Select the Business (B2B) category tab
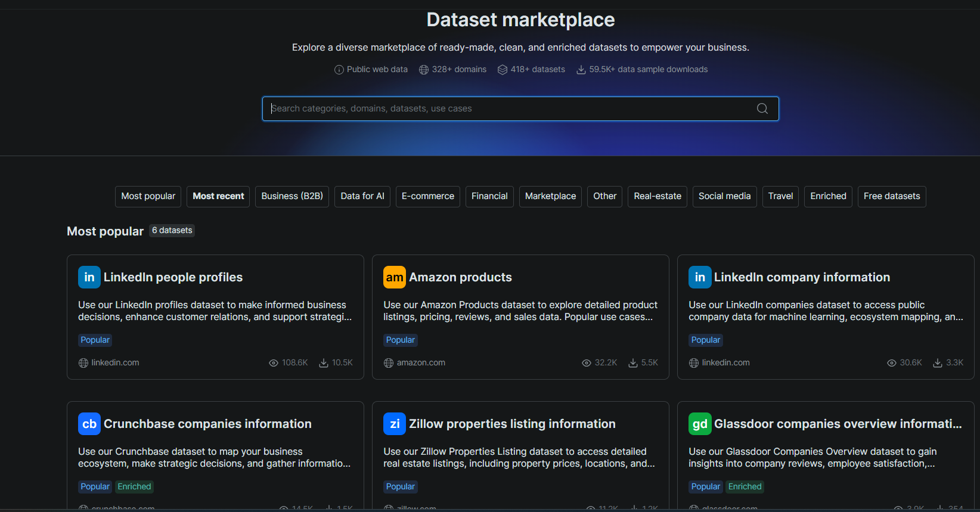The width and height of the screenshot is (980, 512). point(292,196)
